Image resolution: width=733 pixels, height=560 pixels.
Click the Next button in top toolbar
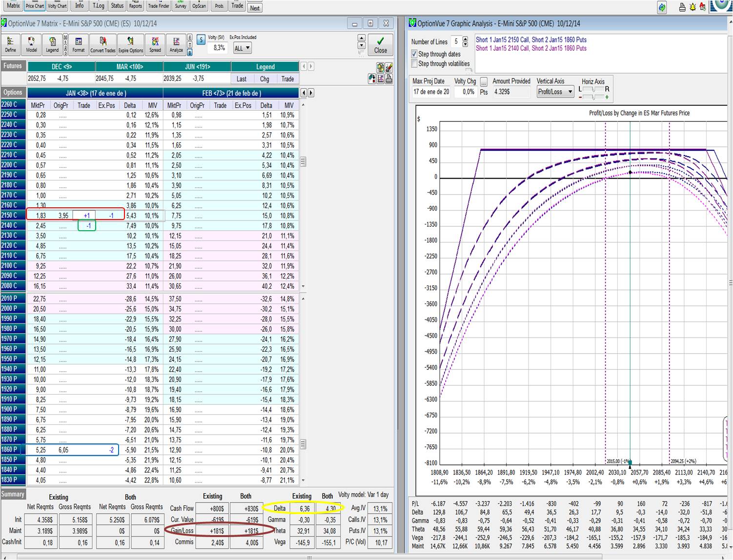point(255,8)
